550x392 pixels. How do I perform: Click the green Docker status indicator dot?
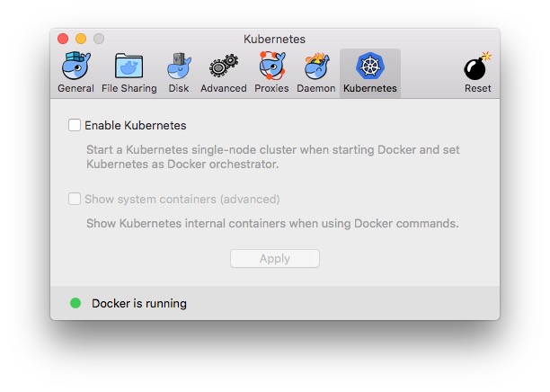(75, 303)
